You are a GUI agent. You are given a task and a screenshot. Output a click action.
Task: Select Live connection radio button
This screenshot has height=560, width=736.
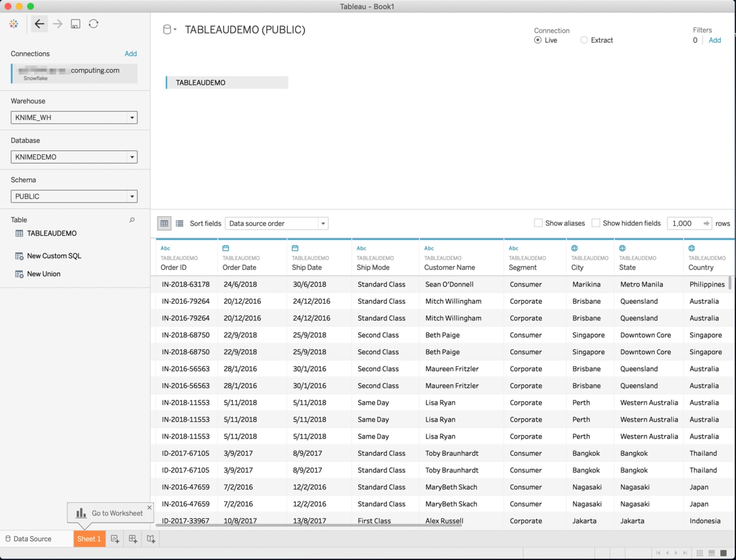point(538,40)
